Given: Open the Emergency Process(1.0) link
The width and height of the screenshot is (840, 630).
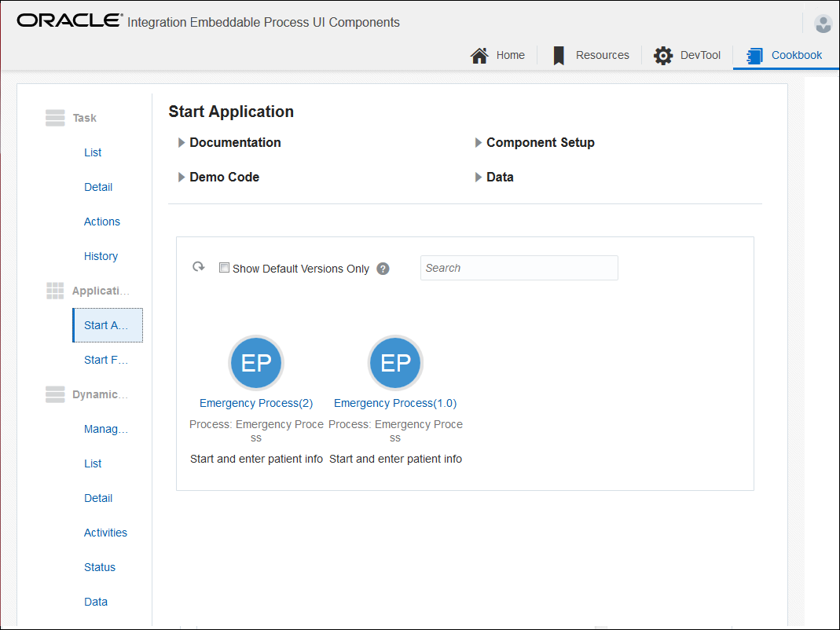Looking at the screenshot, I should tap(395, 403).
